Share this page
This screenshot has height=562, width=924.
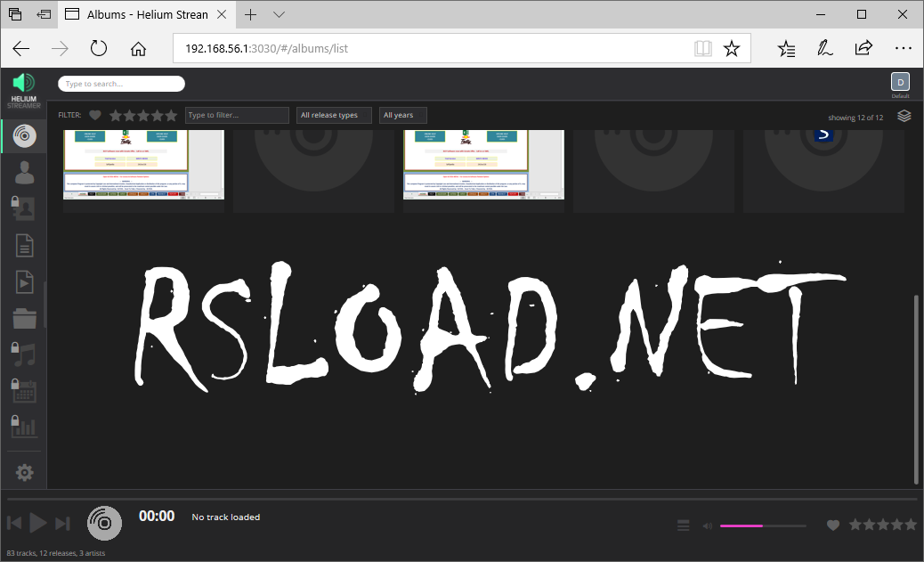(x=863, y=48)
